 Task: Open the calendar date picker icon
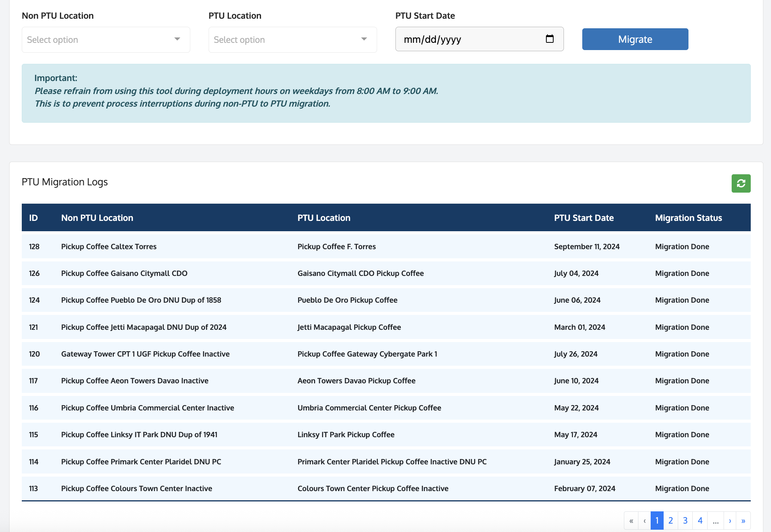549,39
